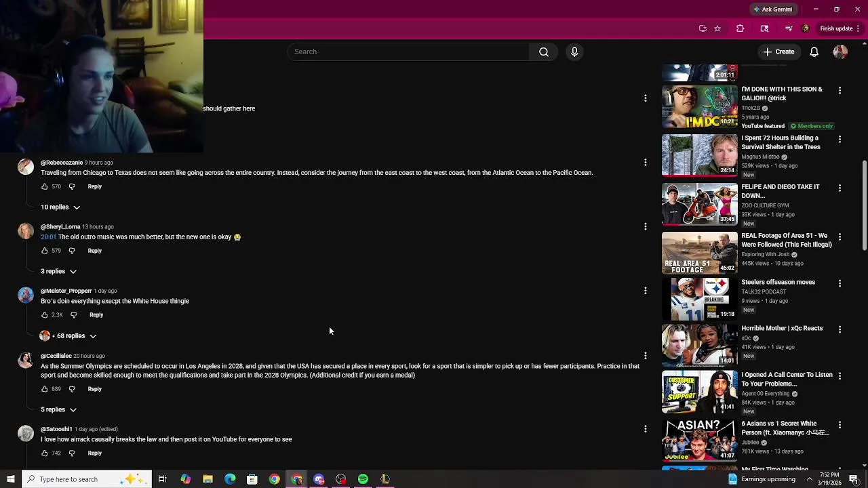Open options menu for Sheryl_Lorna's comment

click(x=645, y=226)
